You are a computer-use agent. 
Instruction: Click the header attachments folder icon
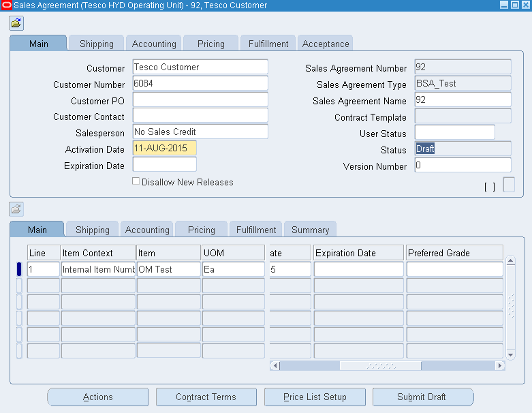click(16, 23)
